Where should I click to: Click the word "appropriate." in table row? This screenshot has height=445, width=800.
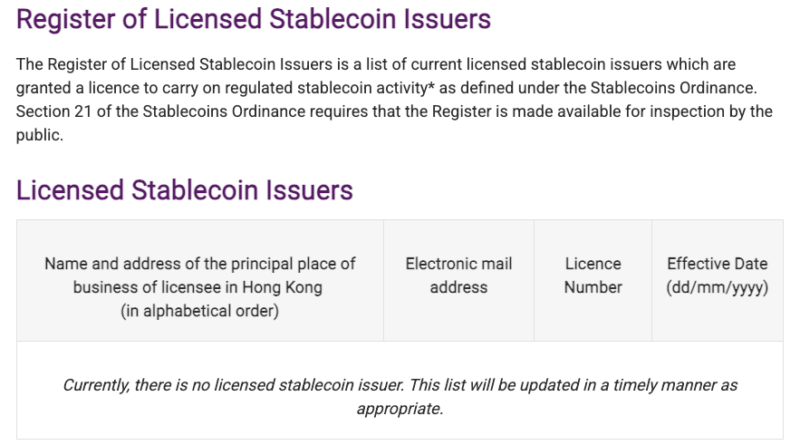(400, 408)
